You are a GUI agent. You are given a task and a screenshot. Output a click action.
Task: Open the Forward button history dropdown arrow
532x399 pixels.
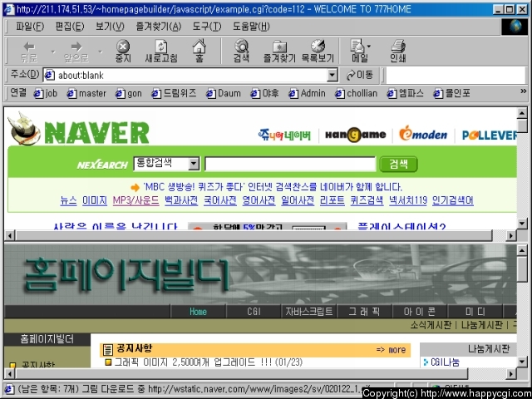(x=100, y=52)
